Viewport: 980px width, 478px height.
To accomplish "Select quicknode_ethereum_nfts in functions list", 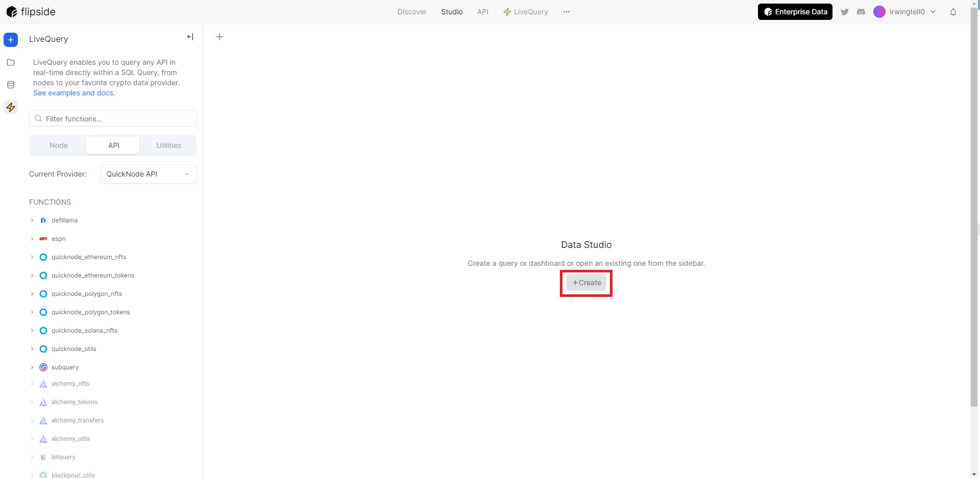I will pos(89,257).
